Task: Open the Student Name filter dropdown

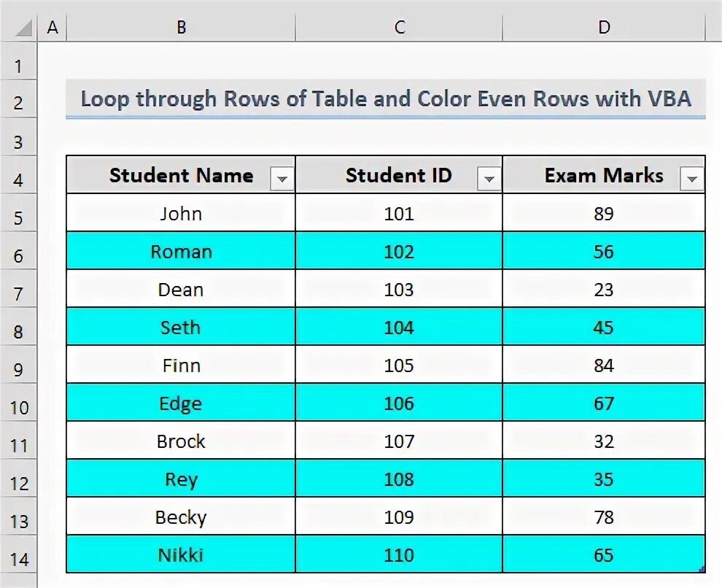Action: point(282,179)
